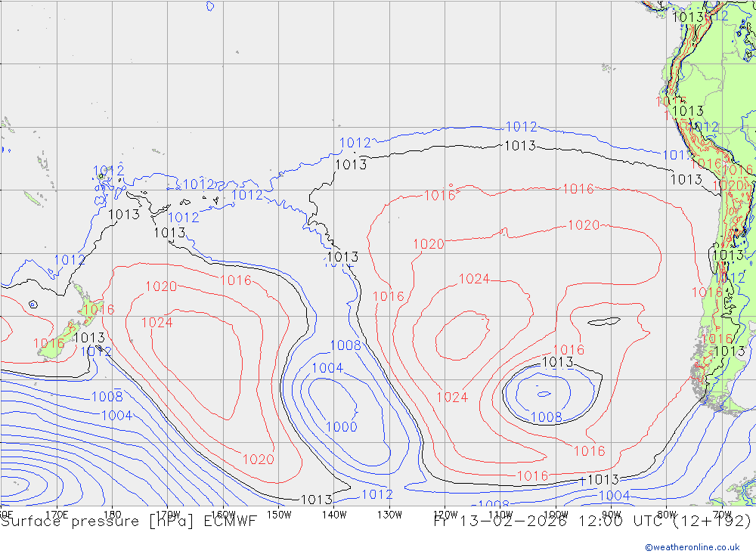The height and width of the screenshot is (554, 756).
Task: Click the 1008 label inside the closed black 1013 contour
Action: (547, 416)
